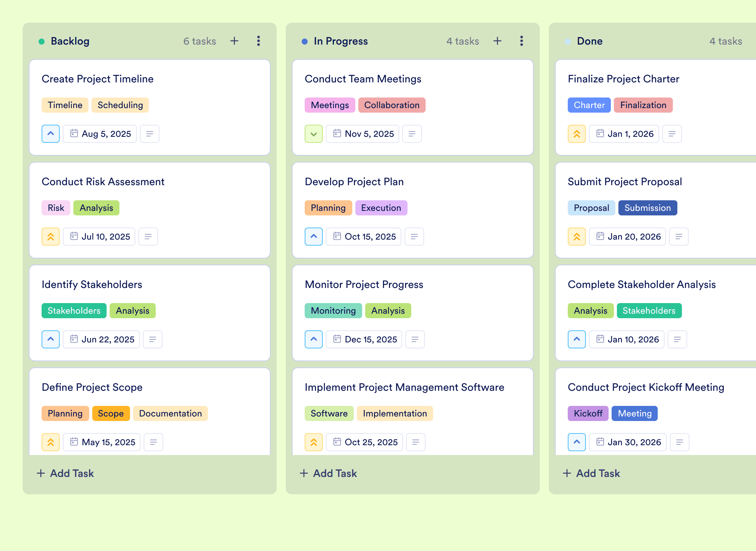Select the Scheduling tag
756x551 pixels.
(x=120, y=105)
